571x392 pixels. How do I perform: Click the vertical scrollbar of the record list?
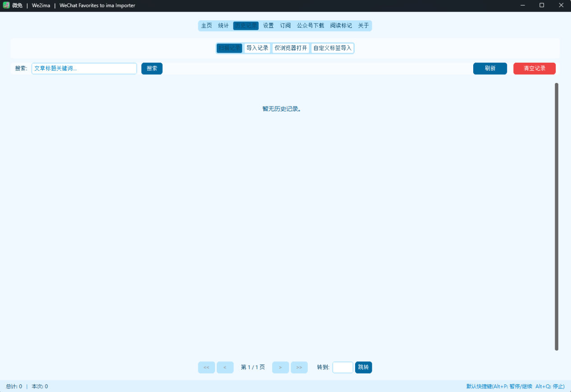557,216
